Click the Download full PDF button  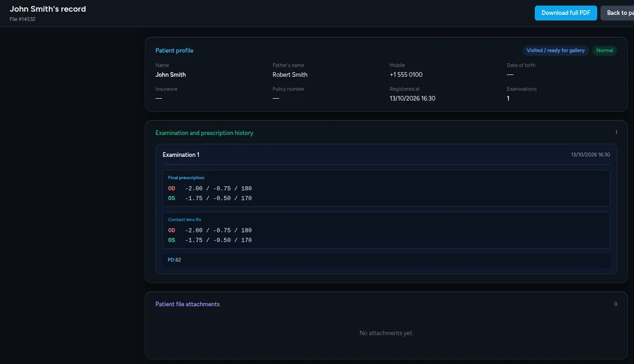click(566, 13)
